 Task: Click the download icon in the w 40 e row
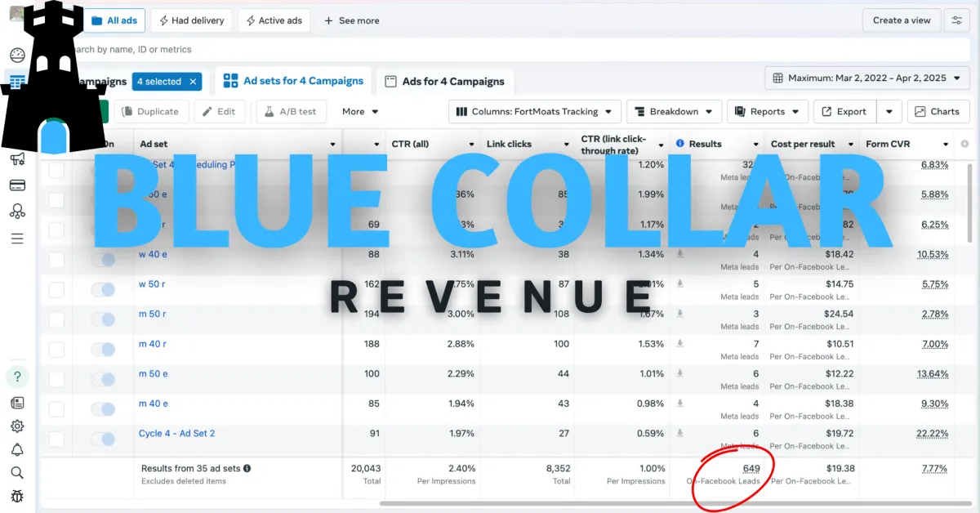(679, 254)
